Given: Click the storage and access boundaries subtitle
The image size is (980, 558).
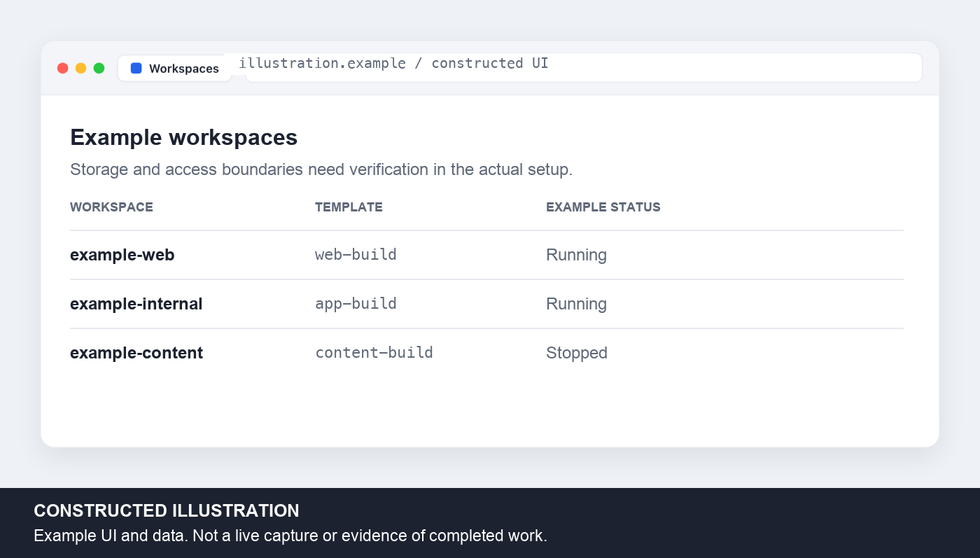Looking at the screenshot, I should click(321, 169).
